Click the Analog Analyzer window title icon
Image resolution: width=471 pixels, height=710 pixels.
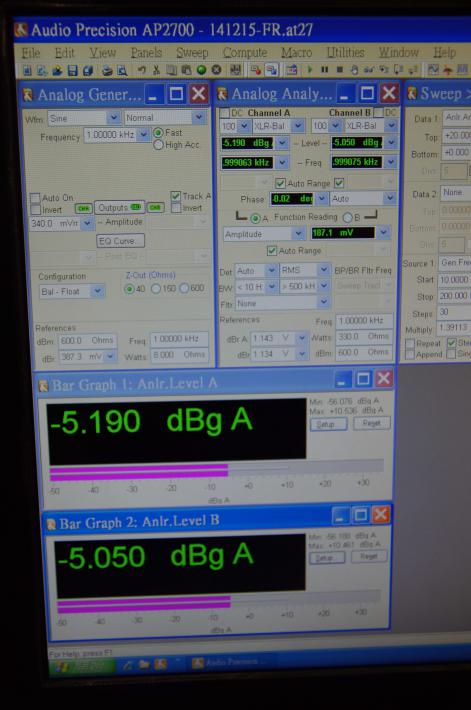click(x=222, y=94)
